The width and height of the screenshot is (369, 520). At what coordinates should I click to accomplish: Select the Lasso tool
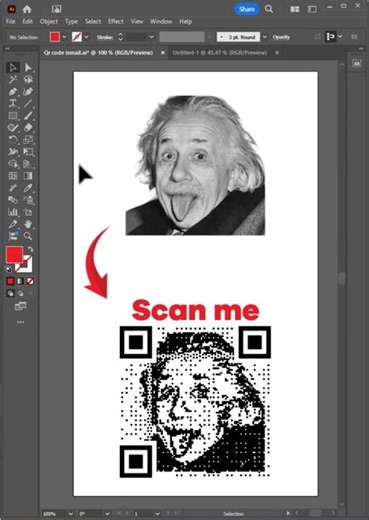coord(28,80)
